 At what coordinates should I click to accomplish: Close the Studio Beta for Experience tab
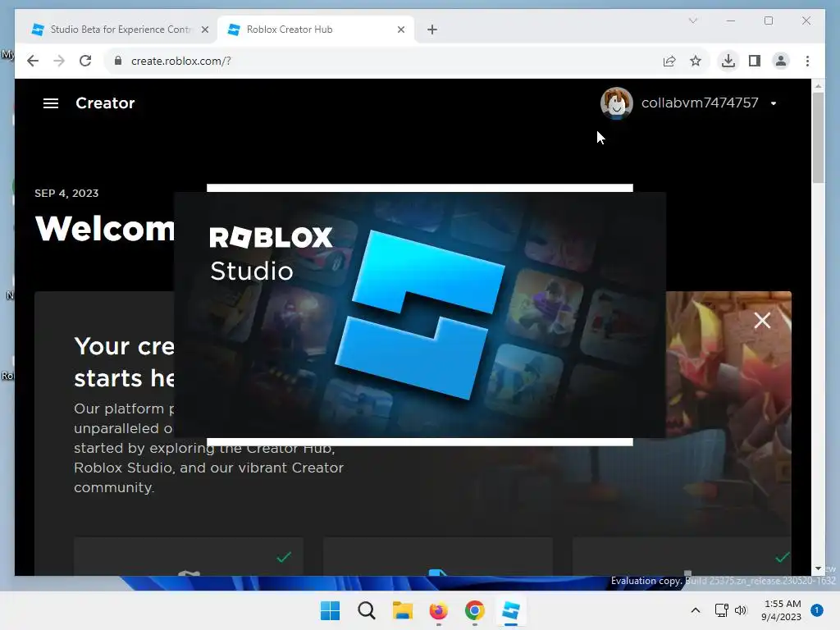(x=204, y=30)
